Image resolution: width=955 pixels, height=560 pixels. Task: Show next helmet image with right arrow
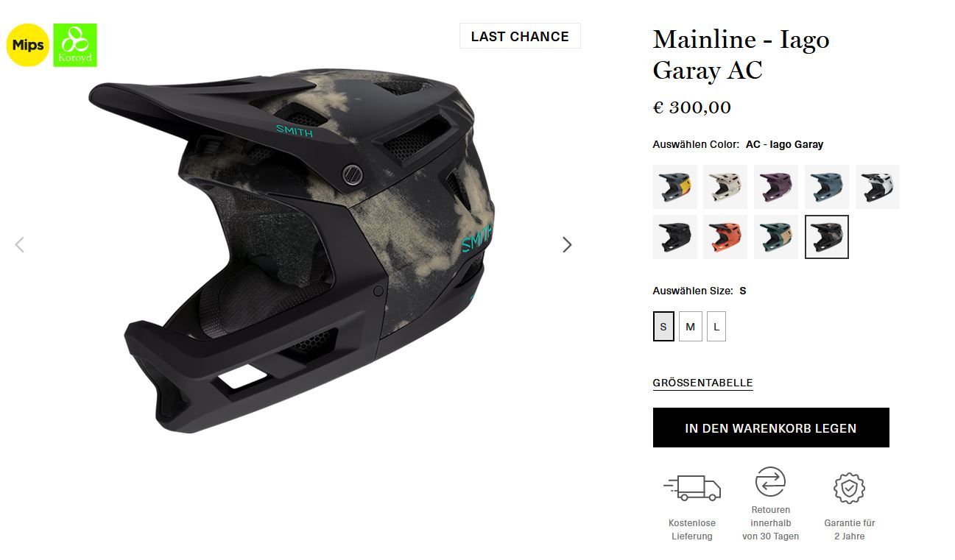pos(567,244)
